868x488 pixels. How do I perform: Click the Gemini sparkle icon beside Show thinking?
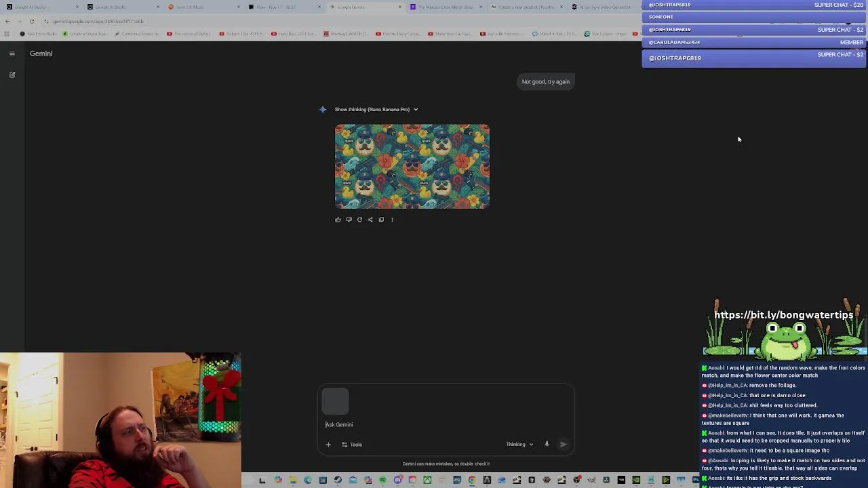[x=323, y=109]
